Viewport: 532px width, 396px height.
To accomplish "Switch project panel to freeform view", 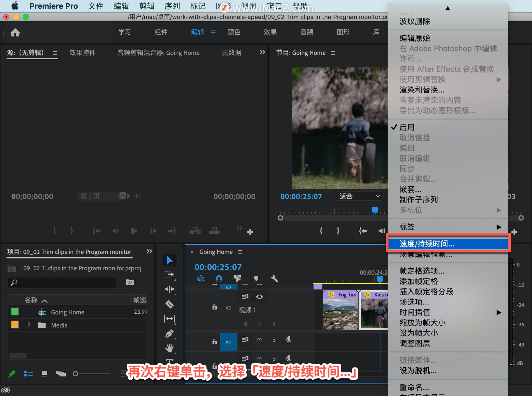I will tap(61, 374).
